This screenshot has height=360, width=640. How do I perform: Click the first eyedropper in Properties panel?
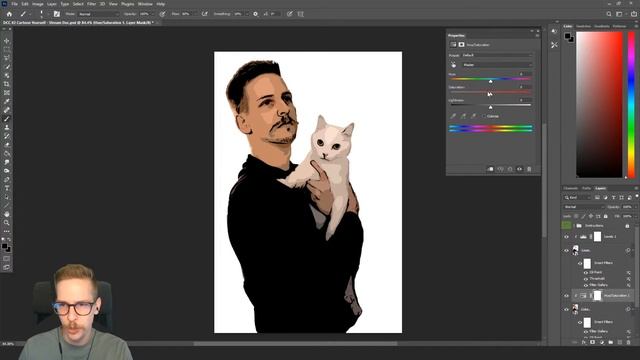click(453, 116)
